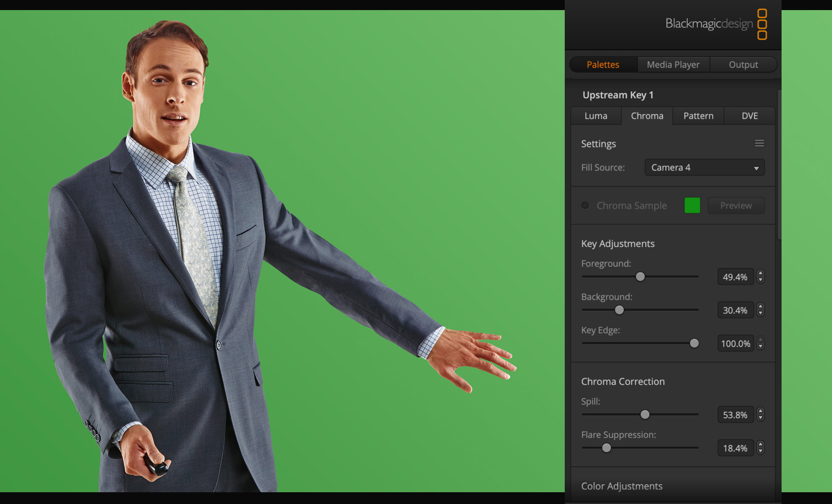Click the green chroma sample color swatch
The width and height of the screenshot is (832, 504).
point(692,205)
